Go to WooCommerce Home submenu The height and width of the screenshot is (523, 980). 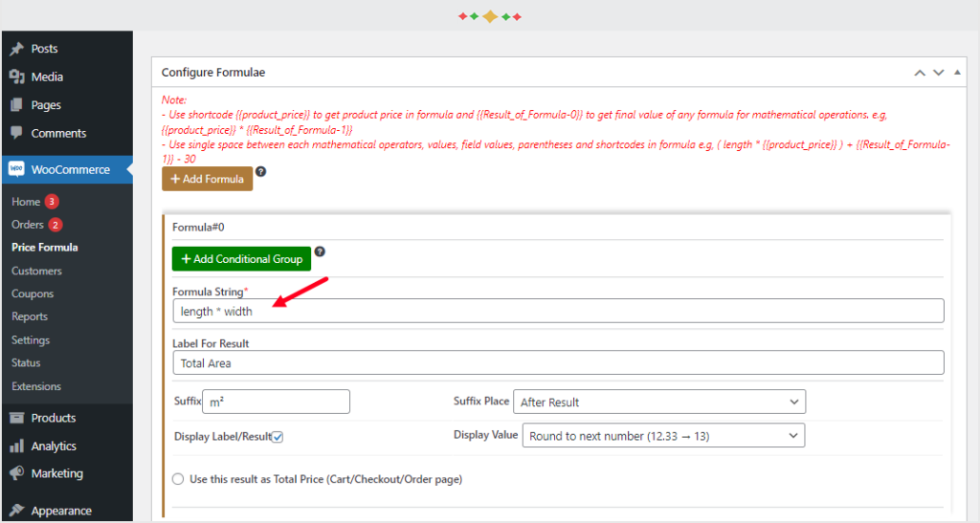click(26, 202)
